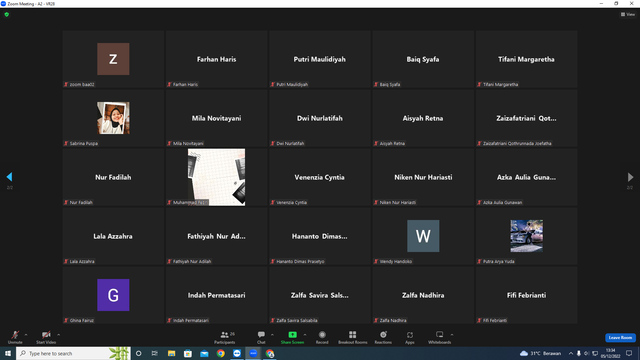Show hidden system tray icons
Image resolution: width=640 pixels, height=360 pixels.
[571, 353]
